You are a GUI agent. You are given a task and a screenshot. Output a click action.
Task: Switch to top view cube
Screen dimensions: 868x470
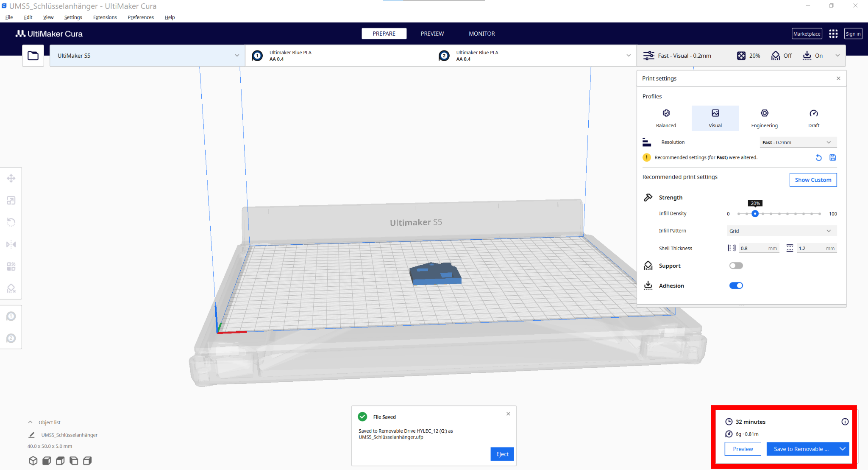tap(60, 461)
